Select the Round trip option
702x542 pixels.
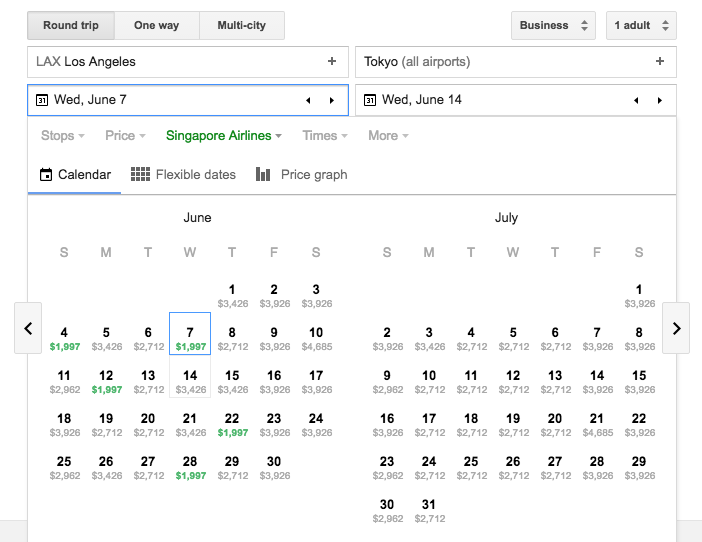point(71,25)
